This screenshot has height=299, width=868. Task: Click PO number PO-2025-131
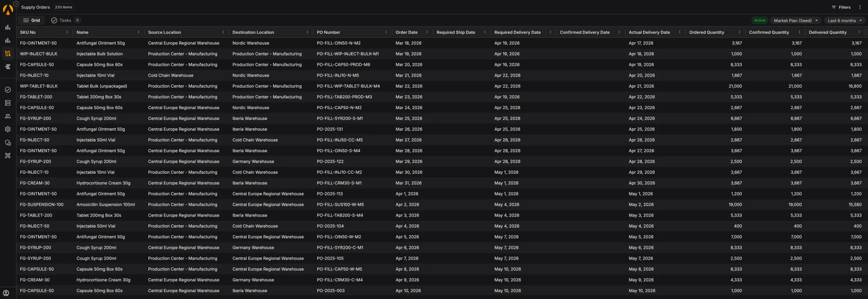pos(330,129)
